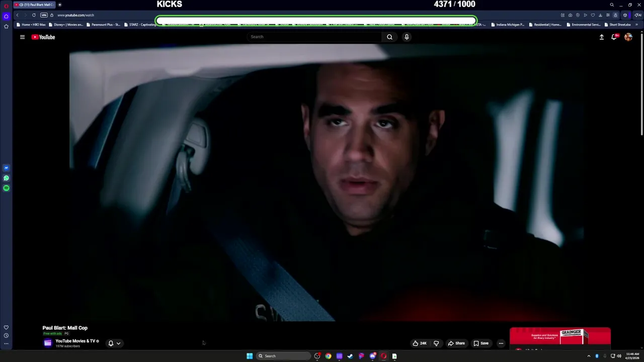The width and height of the screenshot is (644, 362).
Task: Open the Paramount Plus bookmark
Action: (103, 25)
